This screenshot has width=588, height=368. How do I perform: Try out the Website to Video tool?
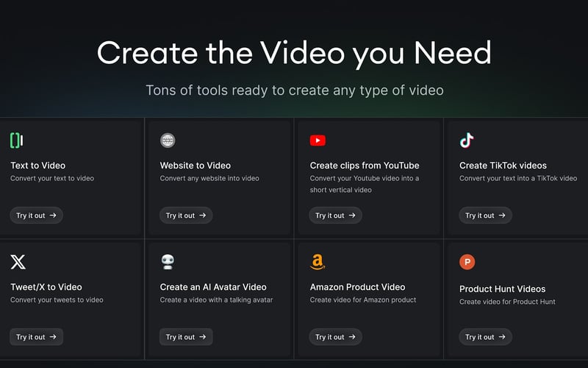(186, 215)
